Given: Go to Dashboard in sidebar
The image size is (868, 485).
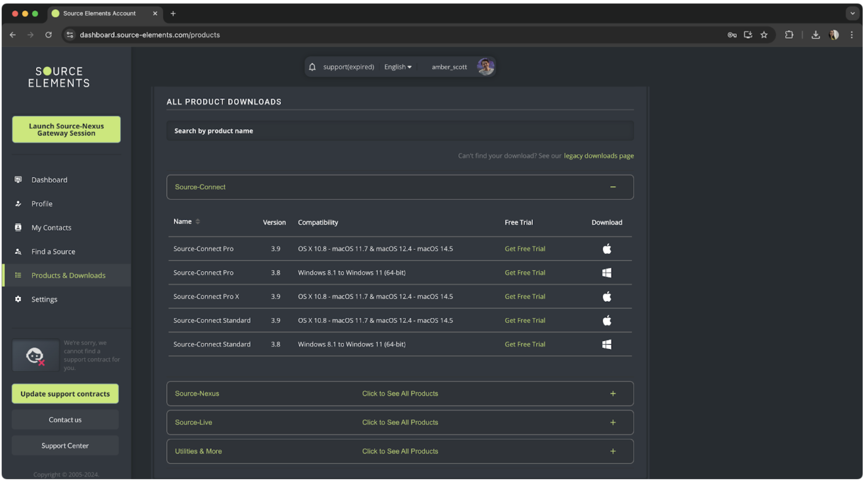Looking at the screenshot, I should pos(49,180).
